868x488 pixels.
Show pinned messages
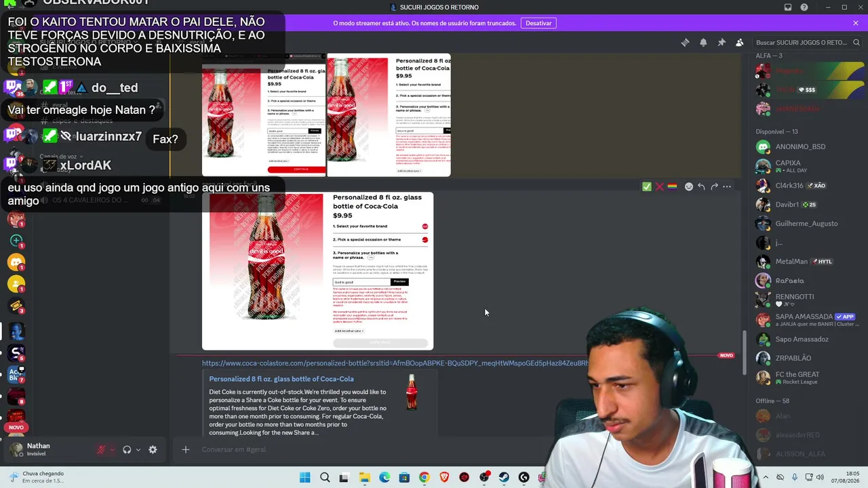(722, 43)
